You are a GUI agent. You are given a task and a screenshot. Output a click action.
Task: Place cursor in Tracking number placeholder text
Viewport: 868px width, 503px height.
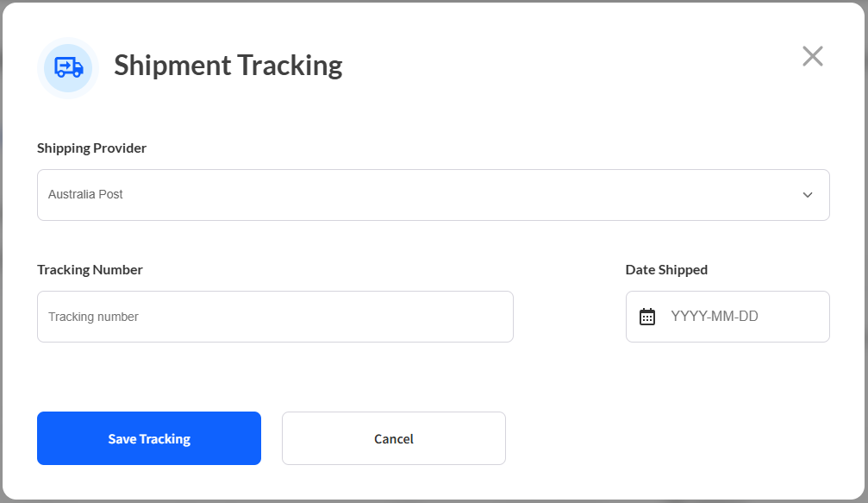93,317
